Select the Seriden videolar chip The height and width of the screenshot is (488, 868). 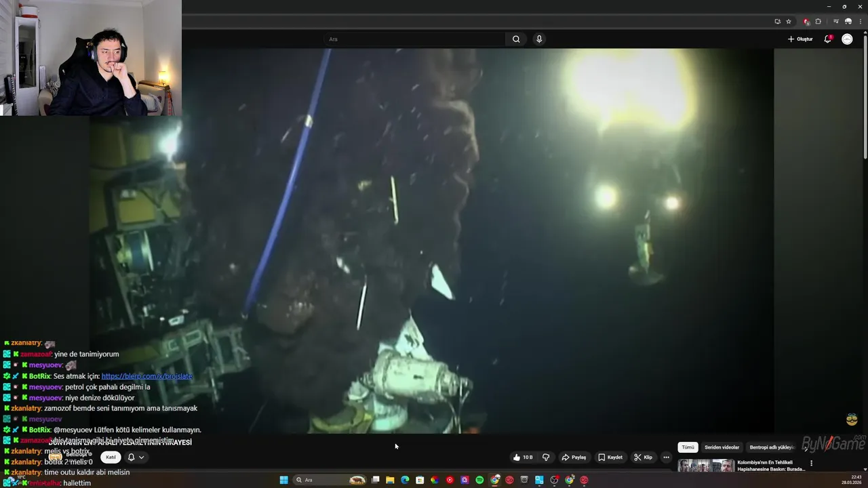point(722,447)
